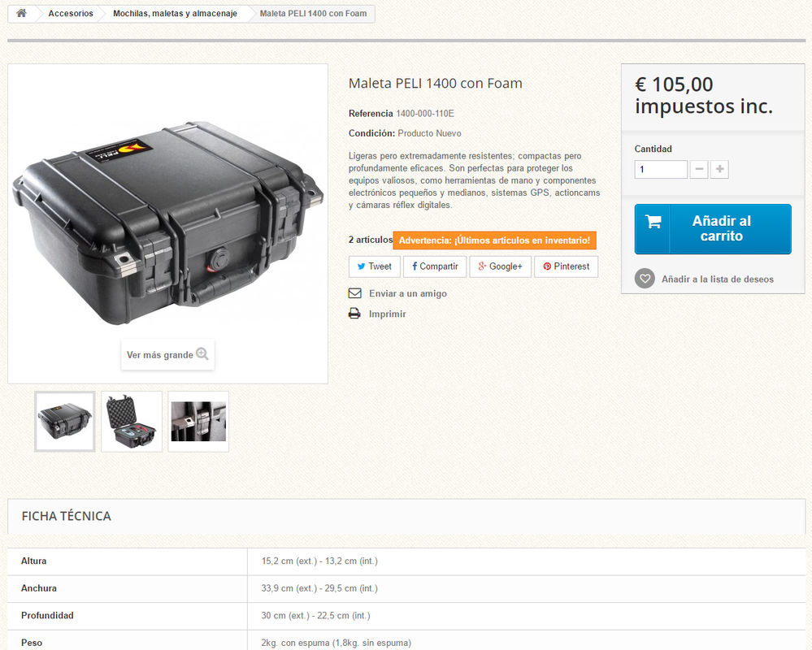Click the Twitter bird icon

(x=362, y=266)
